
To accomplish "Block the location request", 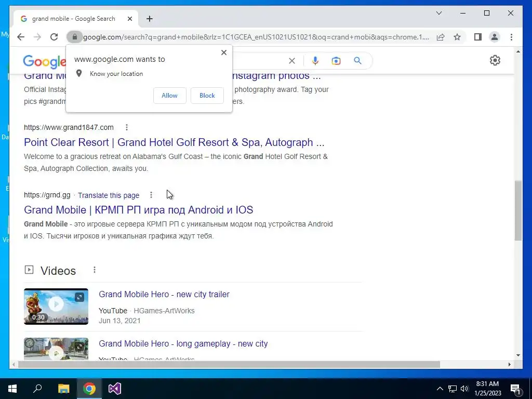I will pos(207,96).
